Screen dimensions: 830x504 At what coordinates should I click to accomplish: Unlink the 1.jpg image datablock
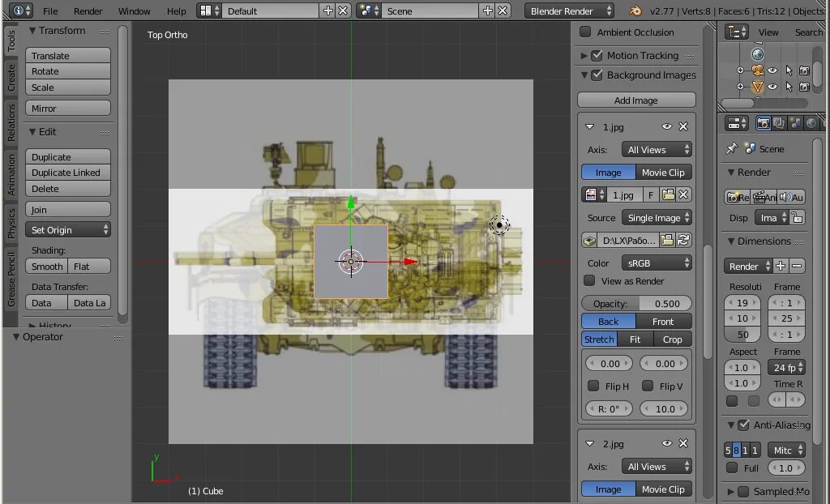tap(683, 194)
